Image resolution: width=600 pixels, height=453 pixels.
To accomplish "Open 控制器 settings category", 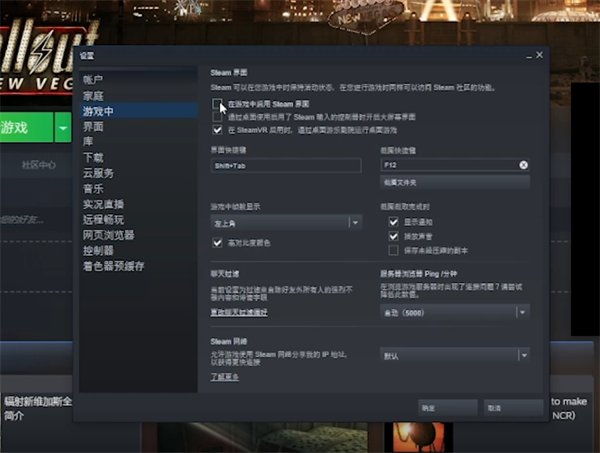I will click(x=98, y=250).
